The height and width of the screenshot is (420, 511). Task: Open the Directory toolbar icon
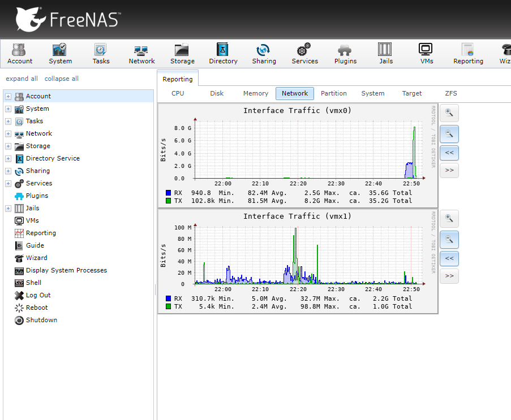[x=223, y=54]
